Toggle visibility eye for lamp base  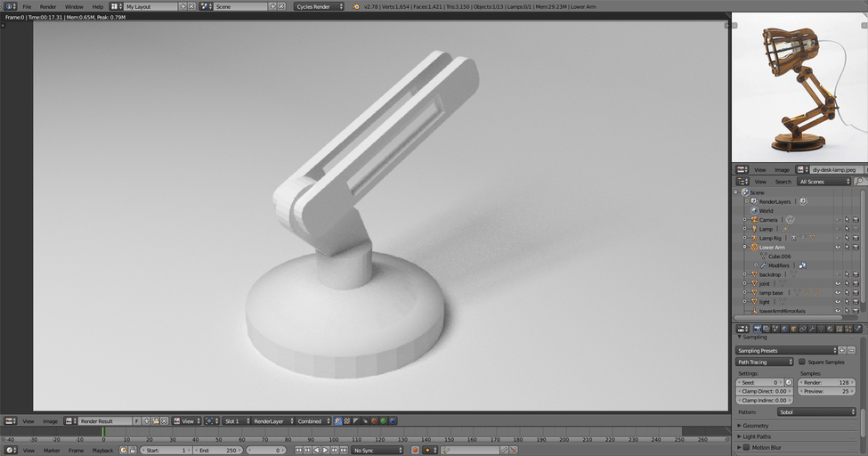[x=837, y=292]
